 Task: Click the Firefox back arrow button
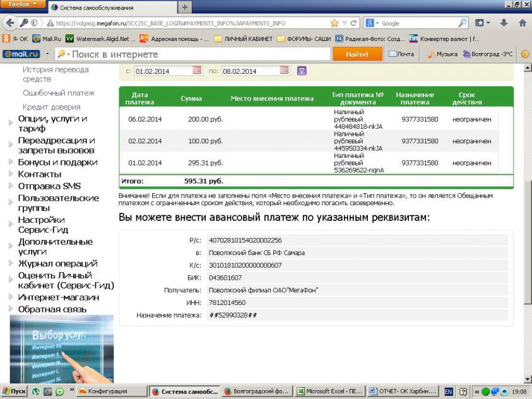click(10, 23)
